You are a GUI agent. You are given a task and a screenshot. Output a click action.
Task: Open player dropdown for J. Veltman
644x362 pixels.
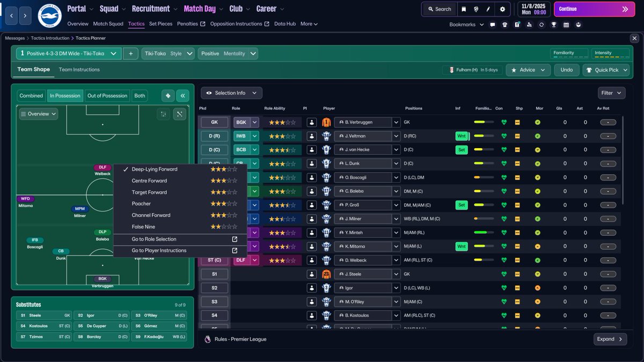[x=396, y=136]
